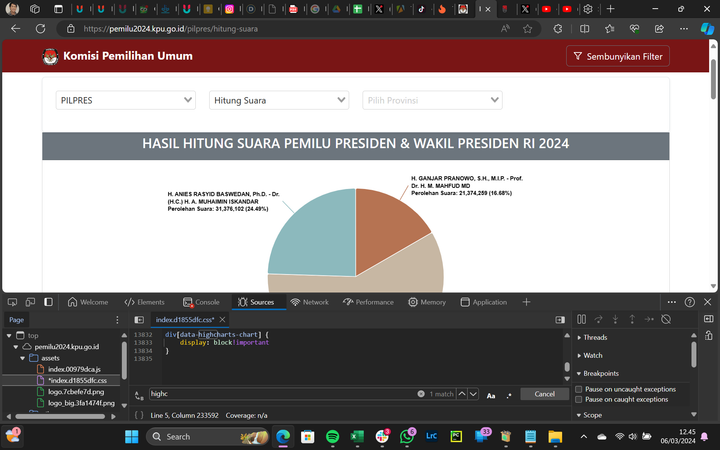Add page to favorites star icon
The image size is (720, 450).
click(527, 29)
